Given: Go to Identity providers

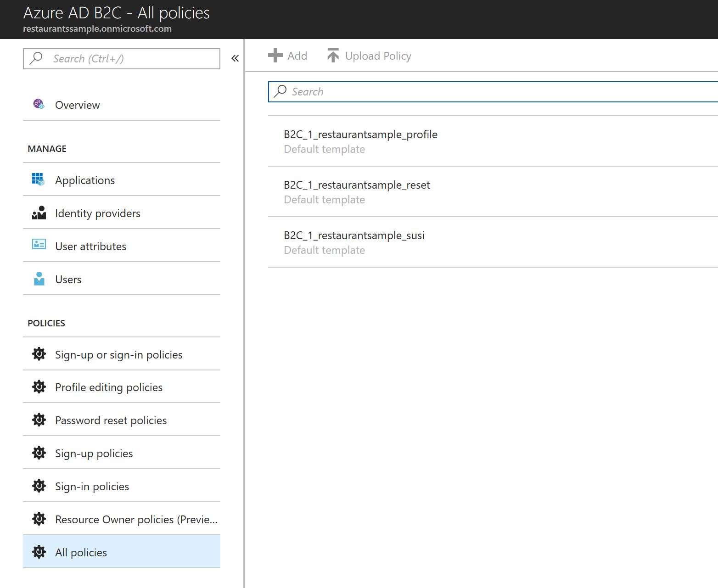Looking at the screenshot, I should coord(122,213).
